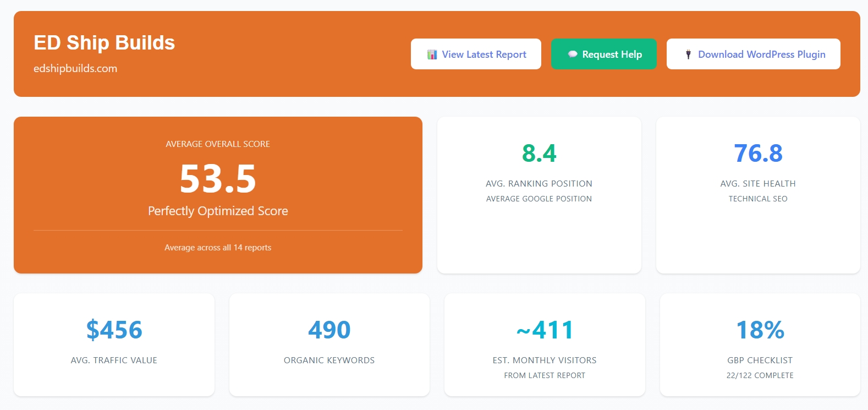Click the 18% GBP checklist value
Viewport: 868px width, 410px height.
pyautogui.click(x=760, y=330)
